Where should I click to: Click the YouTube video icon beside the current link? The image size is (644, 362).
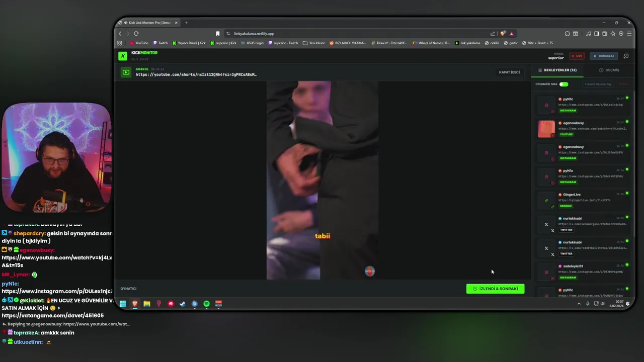[x=126, y=72]
